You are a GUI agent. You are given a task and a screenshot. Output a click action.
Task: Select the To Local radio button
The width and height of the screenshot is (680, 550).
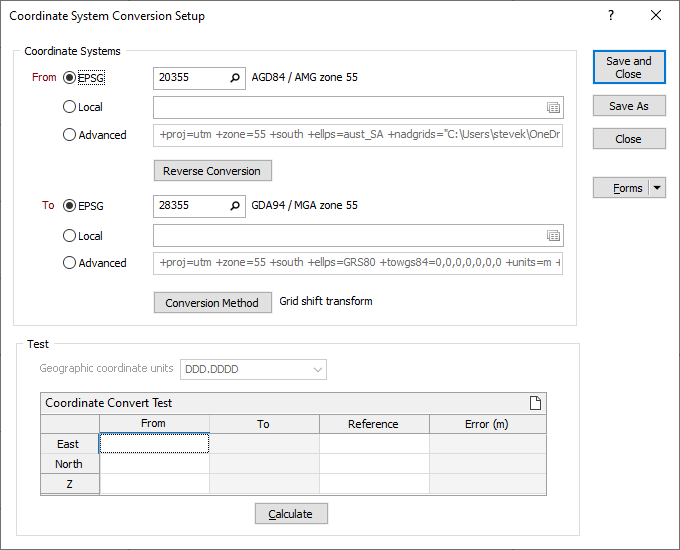(70, 236)
